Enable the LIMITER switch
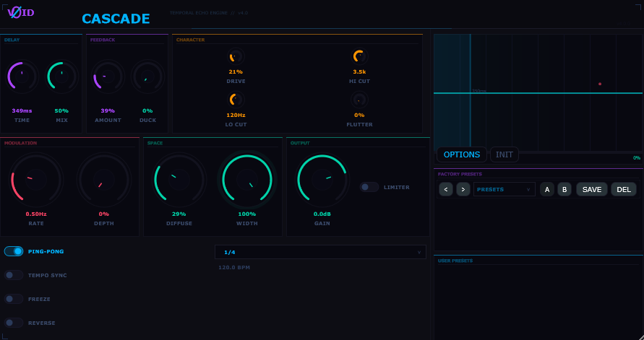Image resolution: width=644 pixels, height=340 pixels. click(x=369, y=187)
